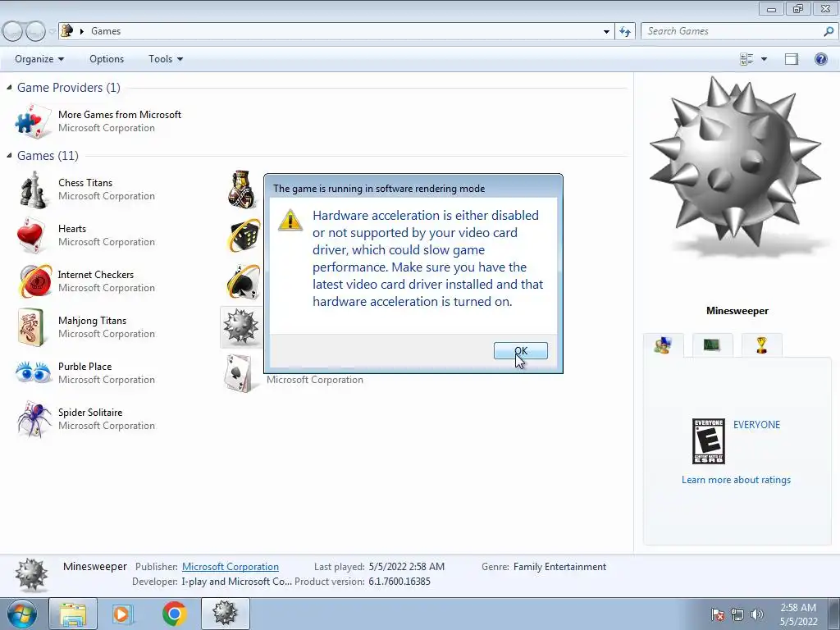Switch to the performance monitor tab
The width and height of the screenshot is (840, 630).
pyautogui.click(x=711, y=345)
